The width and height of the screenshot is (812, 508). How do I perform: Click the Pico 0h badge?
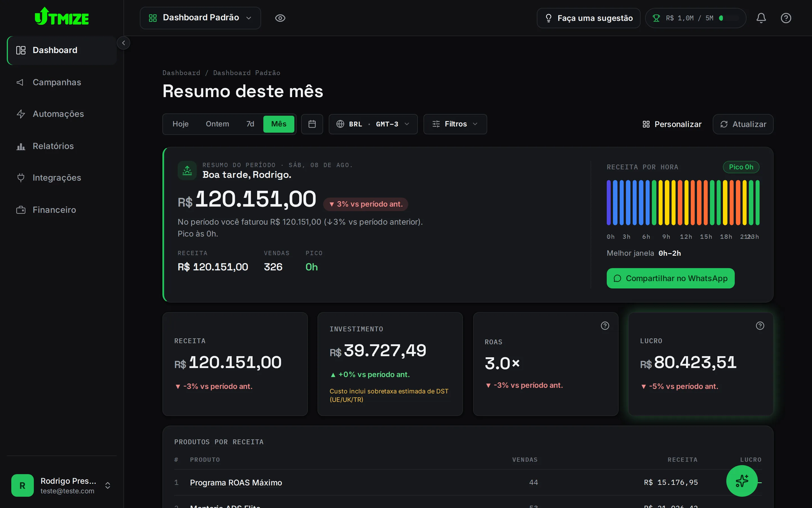(x=741, y=167)
